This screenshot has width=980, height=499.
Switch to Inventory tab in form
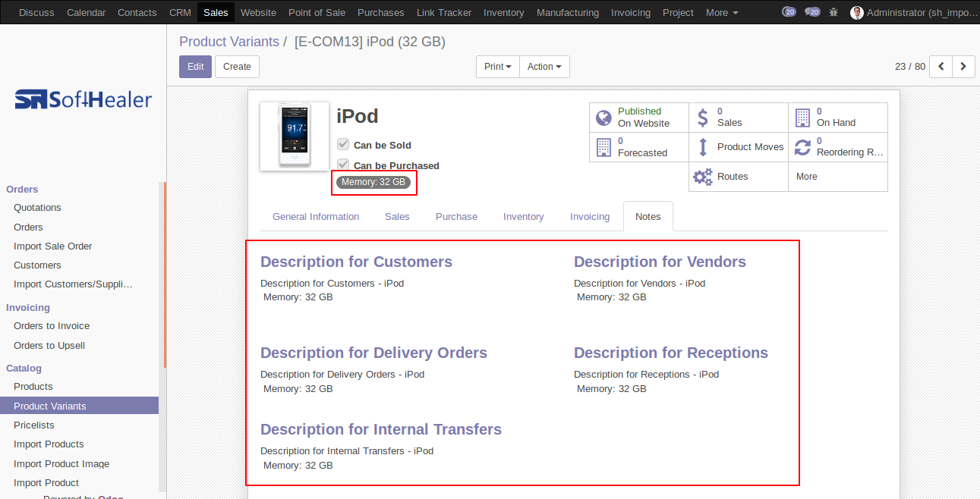point(523,216)
